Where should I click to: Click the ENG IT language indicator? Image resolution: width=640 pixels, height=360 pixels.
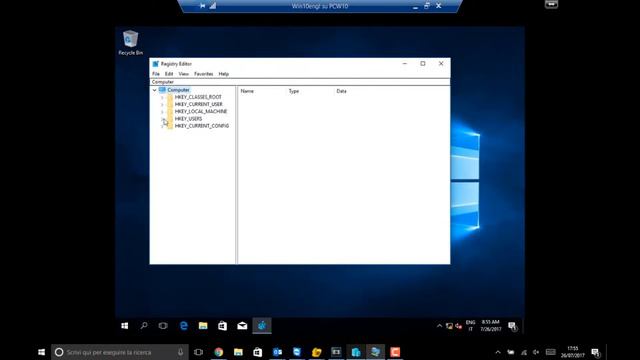point(470,326)
